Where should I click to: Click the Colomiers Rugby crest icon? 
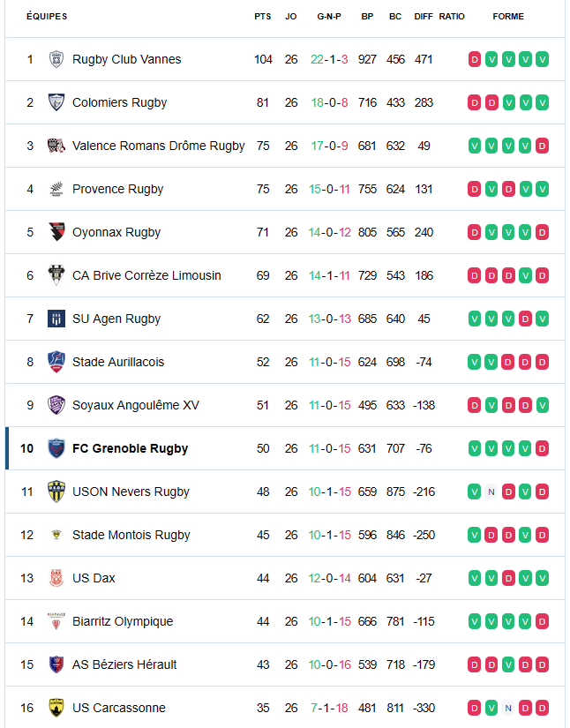56,102
